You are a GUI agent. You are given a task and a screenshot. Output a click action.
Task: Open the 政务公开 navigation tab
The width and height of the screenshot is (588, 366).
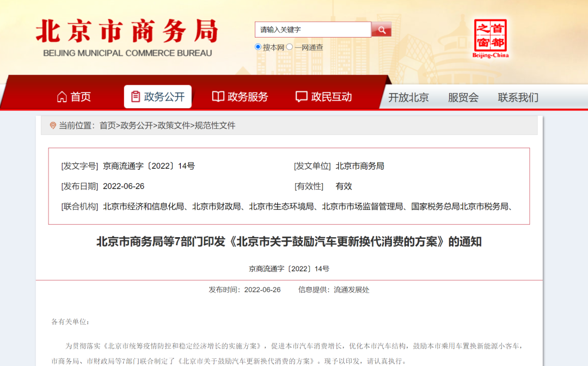(x=158, y=97)
